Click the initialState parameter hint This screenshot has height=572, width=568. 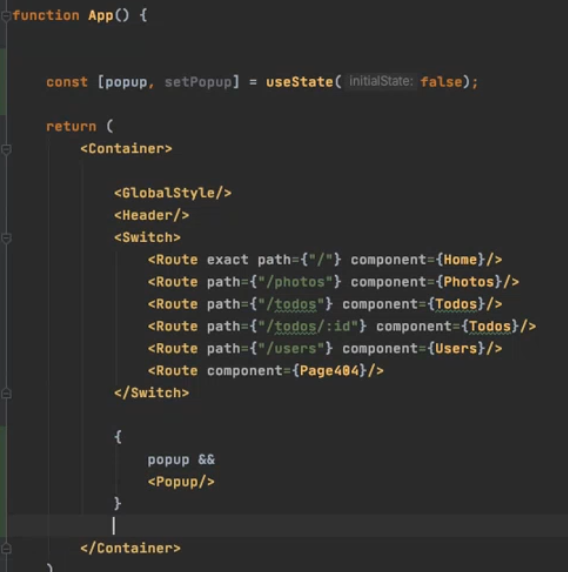click(x=380, y=81)
